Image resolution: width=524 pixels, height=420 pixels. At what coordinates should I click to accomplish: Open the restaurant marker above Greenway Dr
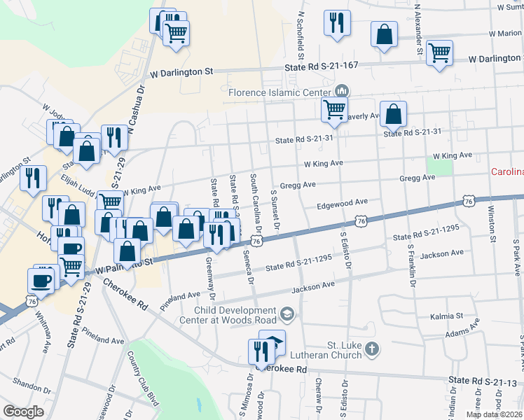216,236
